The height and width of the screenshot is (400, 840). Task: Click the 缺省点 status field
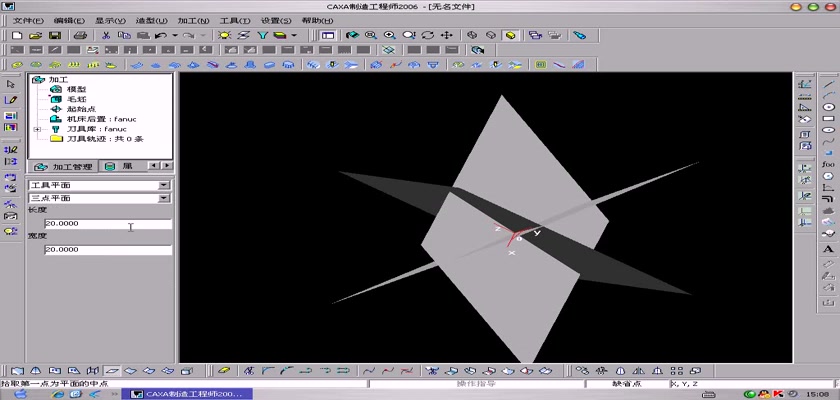pos(627,384)
